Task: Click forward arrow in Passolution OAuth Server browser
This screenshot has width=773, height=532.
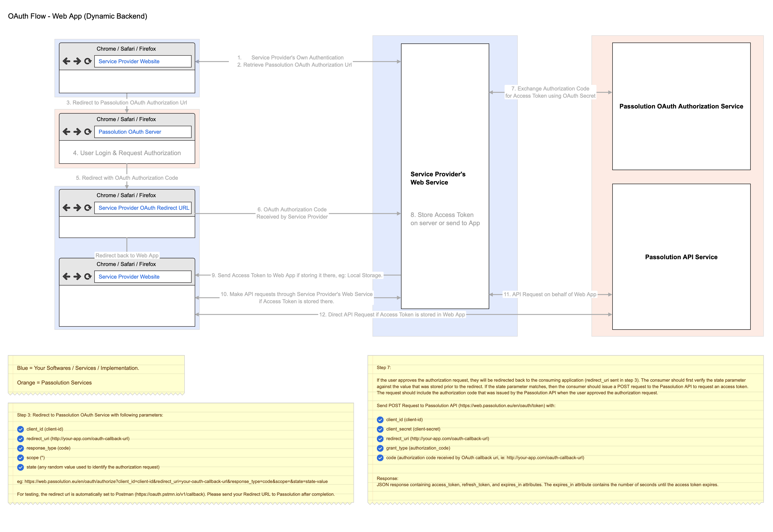Action: point(77,132)
